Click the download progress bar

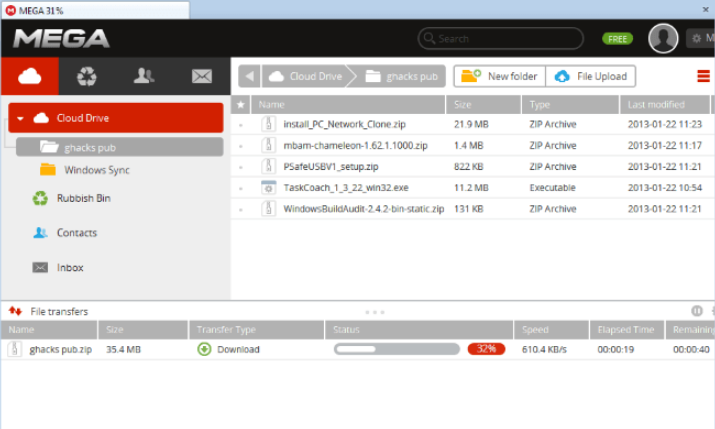point(397,349)
